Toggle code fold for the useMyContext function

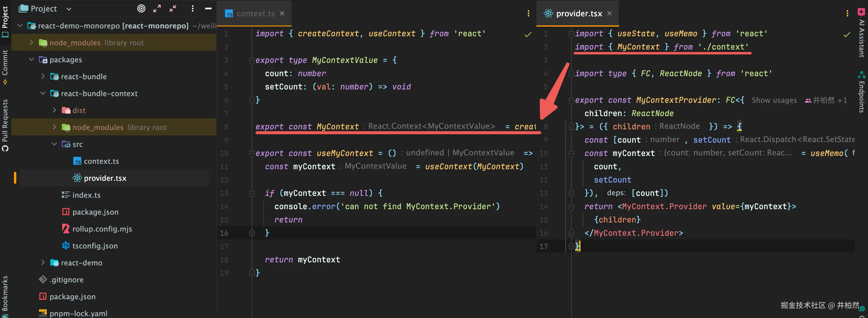click(x=251, y=154)
